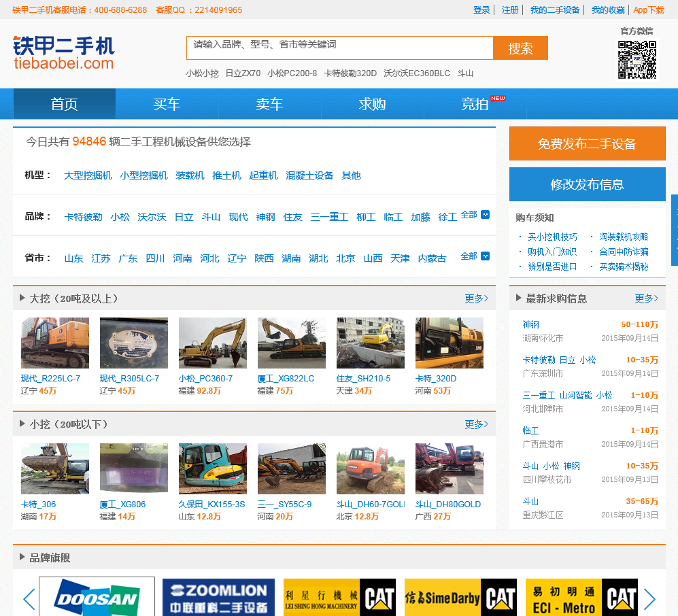Click the 品牌旗舰 section triangle
This screenshot has width=678, height=616.
(22, 557)
